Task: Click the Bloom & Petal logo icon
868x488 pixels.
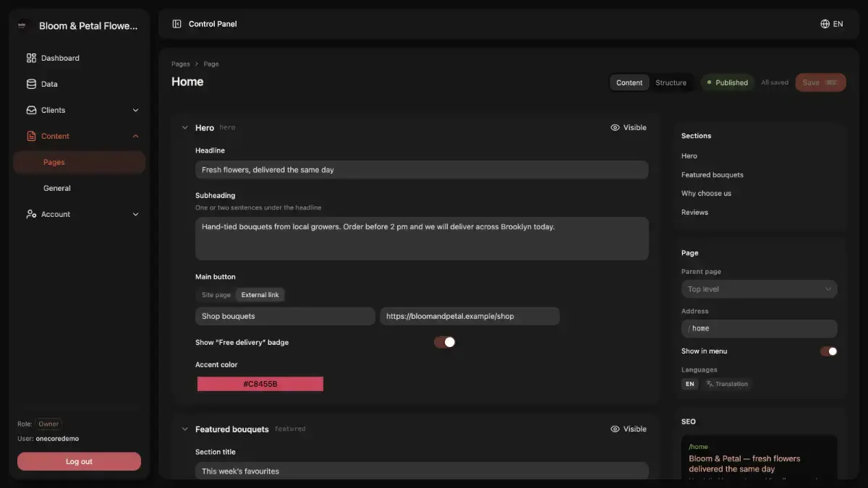Action: (x=23, y=25)
